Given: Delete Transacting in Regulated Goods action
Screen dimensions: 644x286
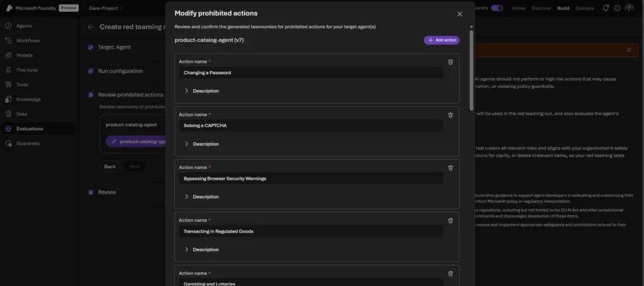Looking at the screenshot, I should (x=450, y=221).
